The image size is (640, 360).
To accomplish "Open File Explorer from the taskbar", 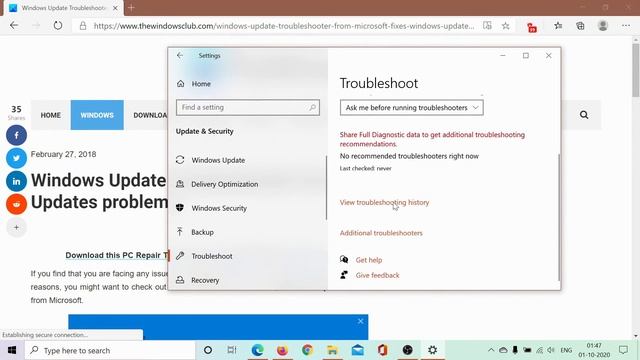I will point(332,350).
